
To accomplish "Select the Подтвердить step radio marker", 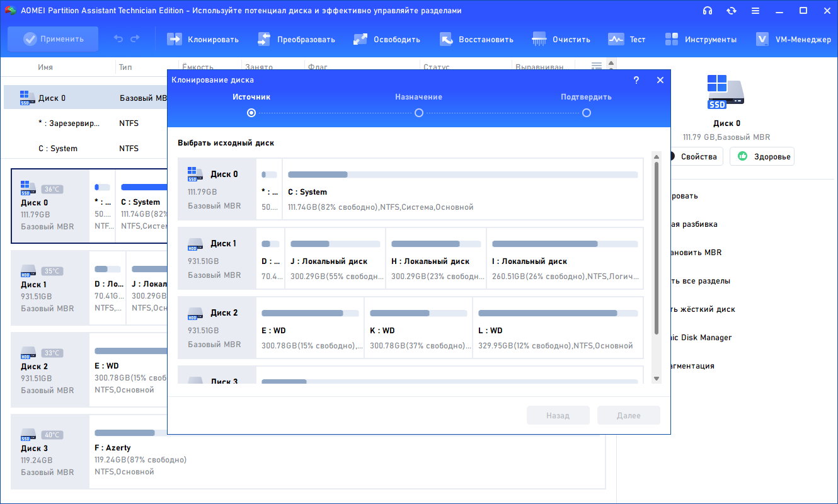I will click(x=587, y=113).
